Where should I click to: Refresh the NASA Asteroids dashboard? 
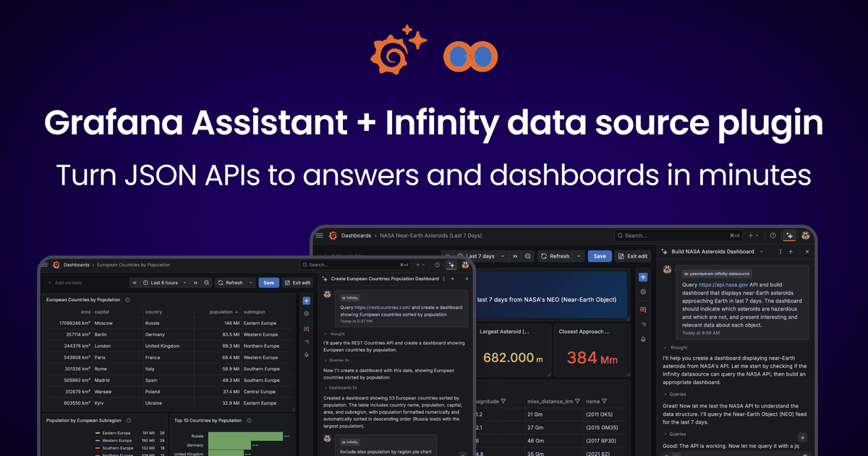point(555,256)
